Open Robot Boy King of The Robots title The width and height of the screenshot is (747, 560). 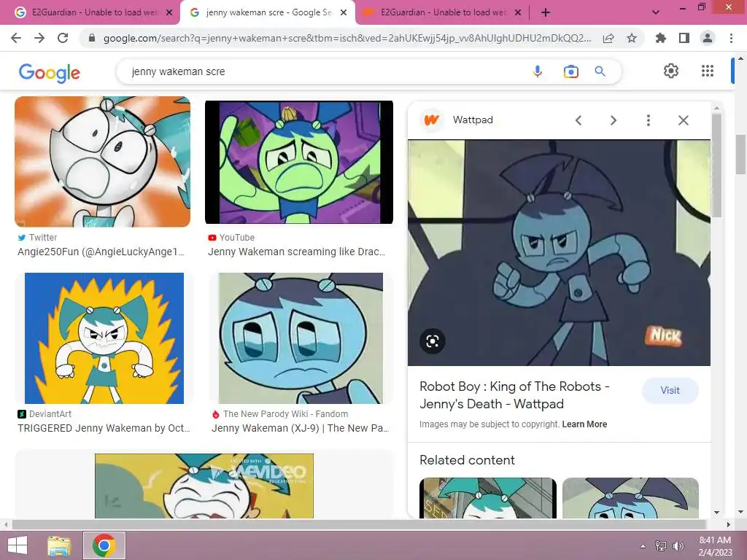point(514,394)
